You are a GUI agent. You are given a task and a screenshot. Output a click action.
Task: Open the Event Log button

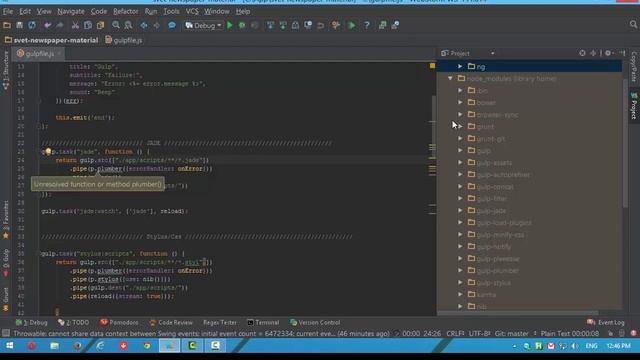coord(606,322)
